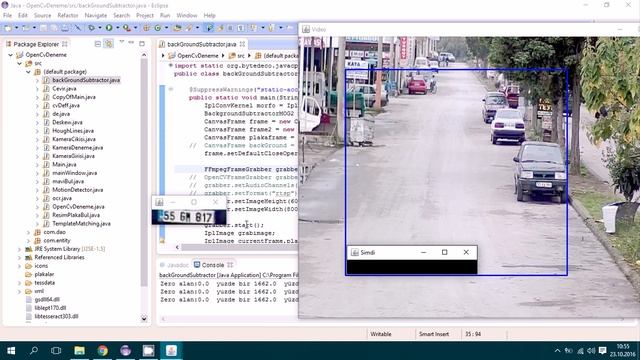The width and height of the screenshot is (640, 360).
Task: Click the Windows search taskbar icon
Action: pos(34,351)
